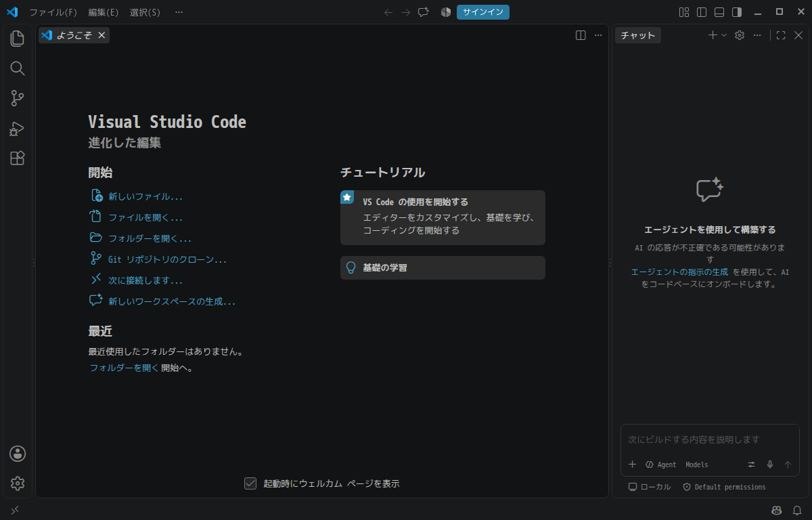
Task: Click the remote window icon in status bar
Action: [x=15, y=510]
